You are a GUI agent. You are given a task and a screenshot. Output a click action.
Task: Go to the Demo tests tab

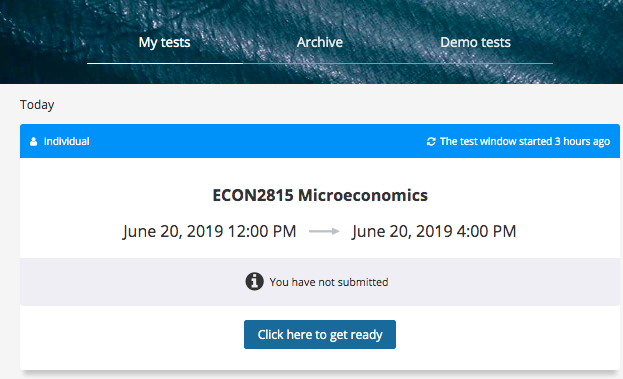tap(475, 42)
